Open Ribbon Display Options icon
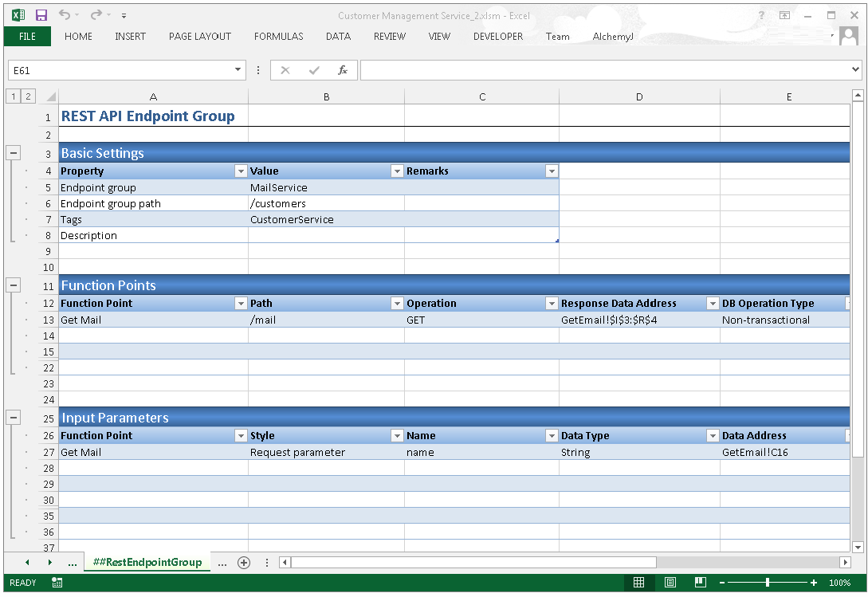This screenshot has width=868, height=597. (784, 15)
